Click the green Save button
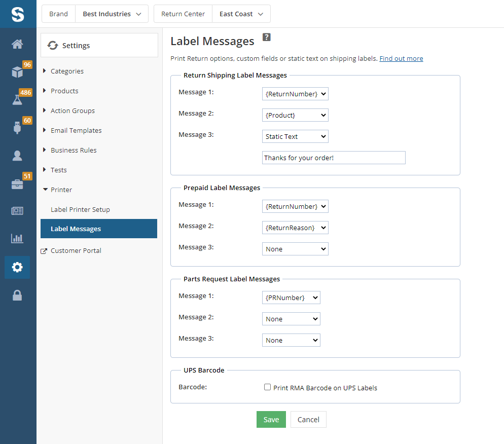Screen dimensions: 504x444 pyautogui.click(x=271, y=419)
